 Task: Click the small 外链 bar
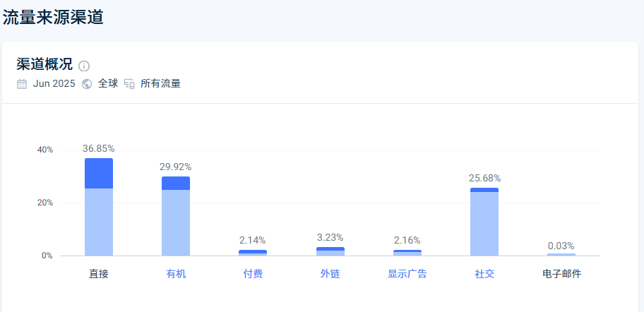click(330, 251)
